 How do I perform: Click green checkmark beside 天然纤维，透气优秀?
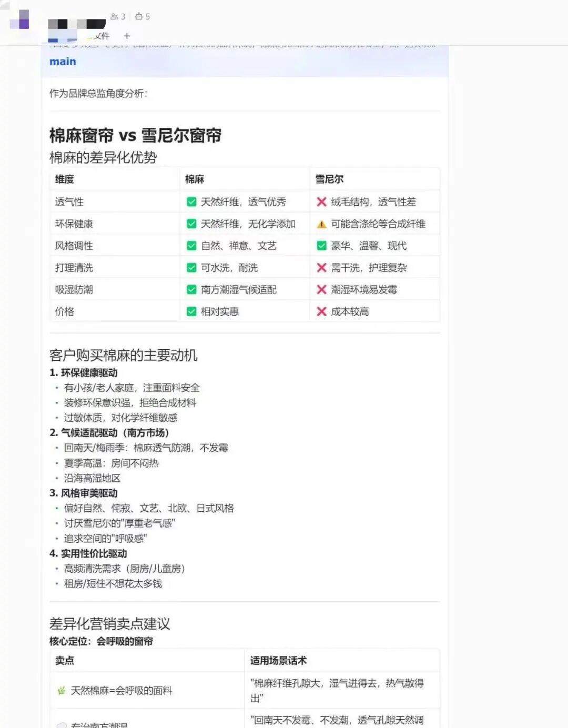click(191, 202)
